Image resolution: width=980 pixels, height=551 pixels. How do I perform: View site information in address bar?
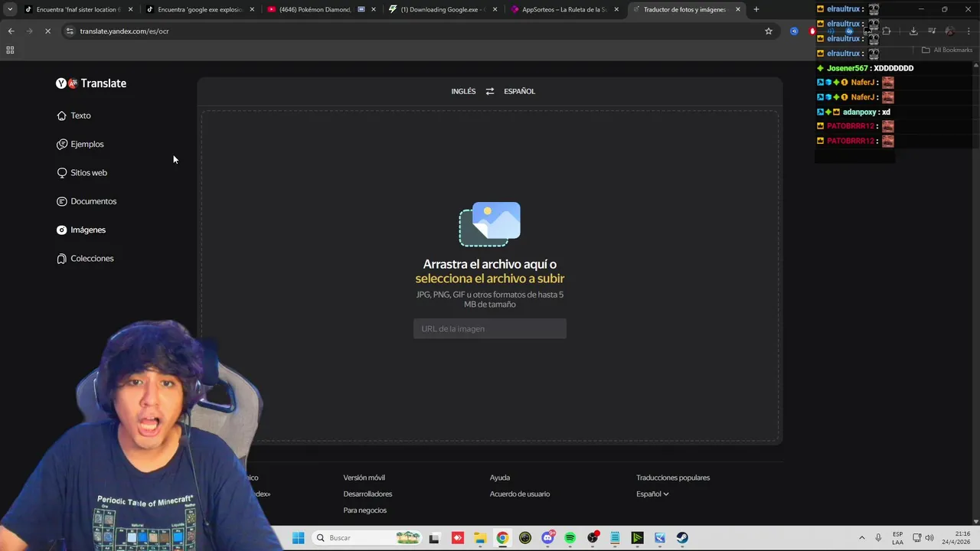click(x=70, y=31)
